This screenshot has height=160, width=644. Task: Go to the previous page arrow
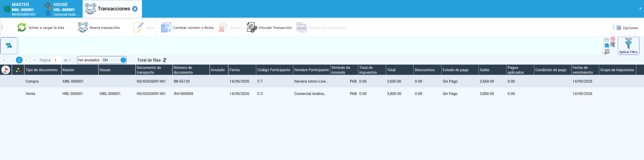[x=12, y=60]
